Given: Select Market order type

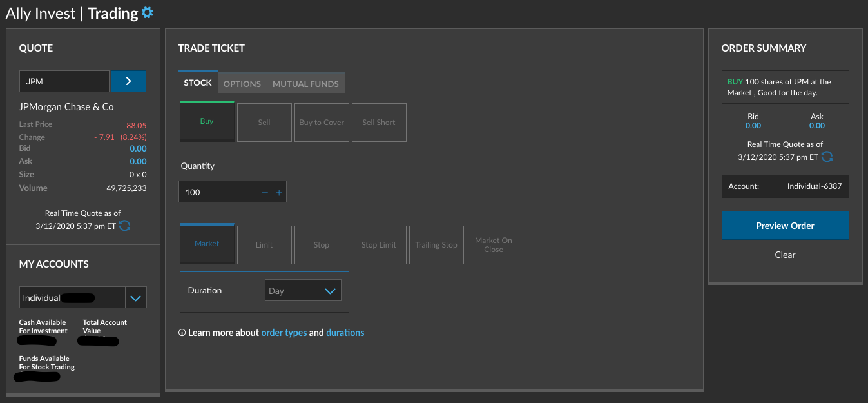Looking at the screenshot, I should 207,244.
